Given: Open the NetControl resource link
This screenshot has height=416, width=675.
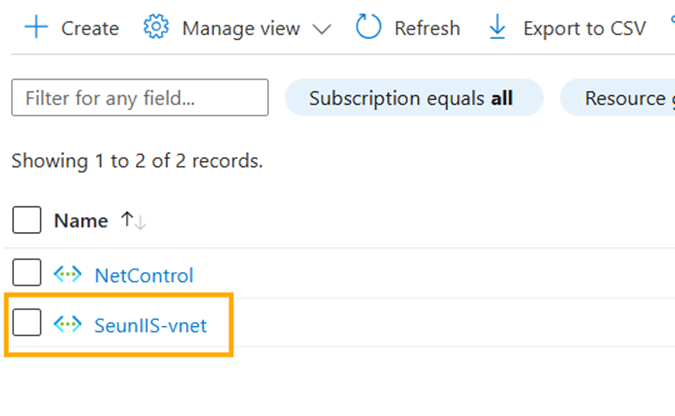Looking at the screenshot, I should tap(143, 275).
